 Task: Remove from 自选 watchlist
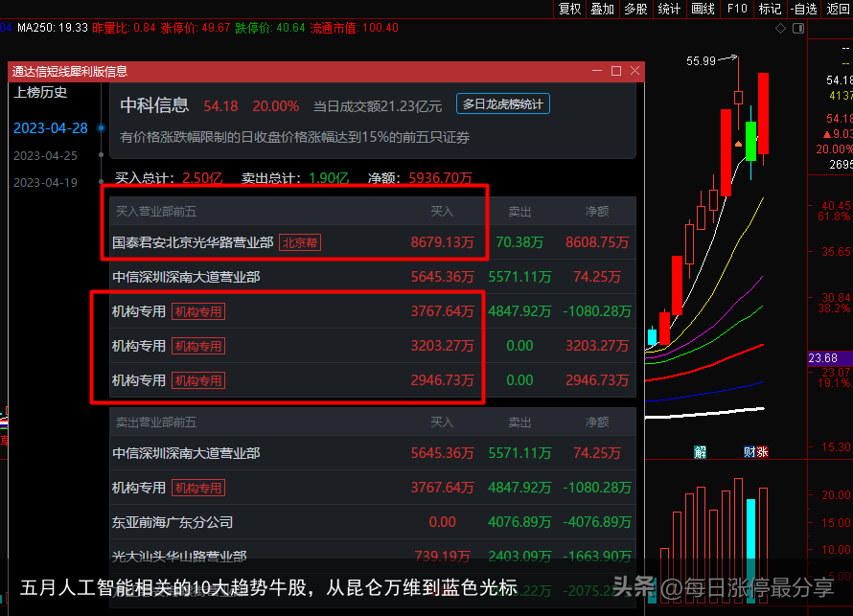pyautogui.click(x=803, y=9)
